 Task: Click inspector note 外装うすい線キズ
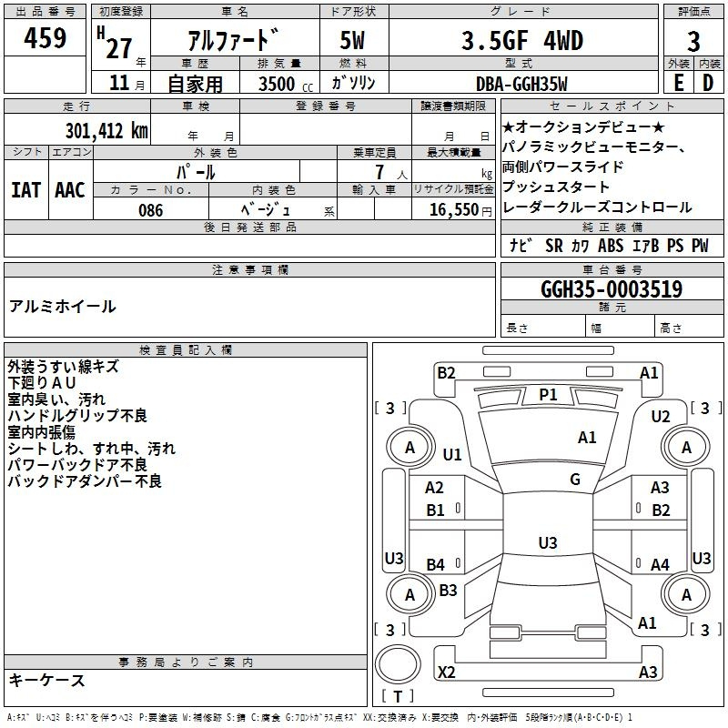[63, 367]
